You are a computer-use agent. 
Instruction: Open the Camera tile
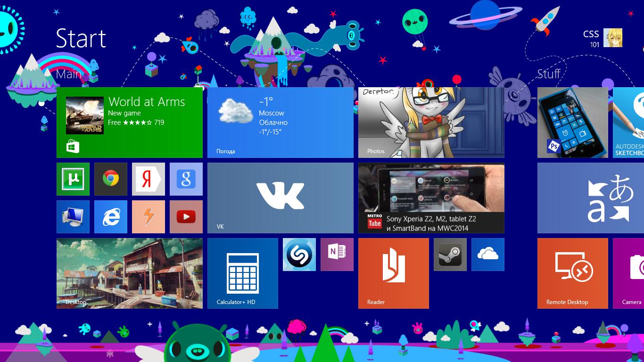(x=628, y=273)
